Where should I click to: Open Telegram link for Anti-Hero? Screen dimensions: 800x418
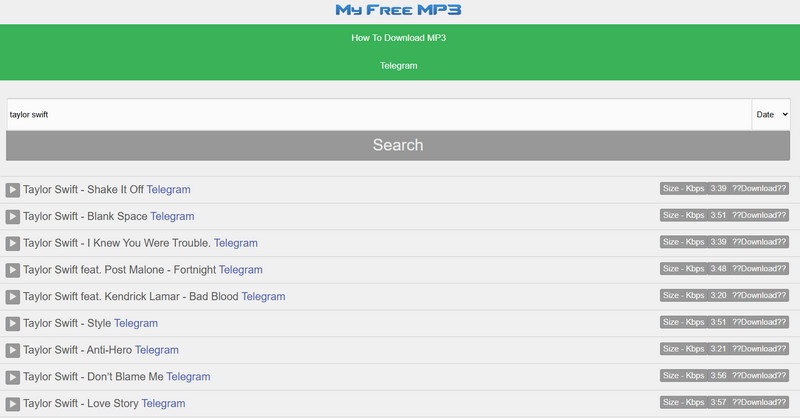click(x=157, y=350)
